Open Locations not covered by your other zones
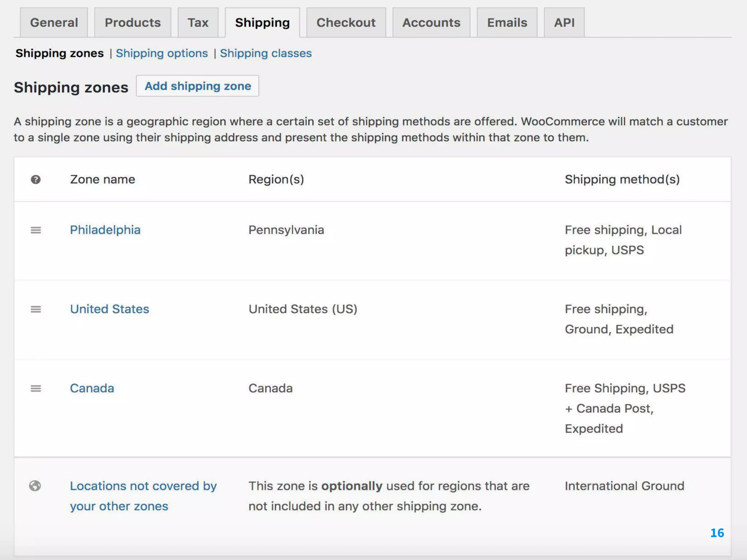Viewport: 747px width, 560px height. pos(143,486)
